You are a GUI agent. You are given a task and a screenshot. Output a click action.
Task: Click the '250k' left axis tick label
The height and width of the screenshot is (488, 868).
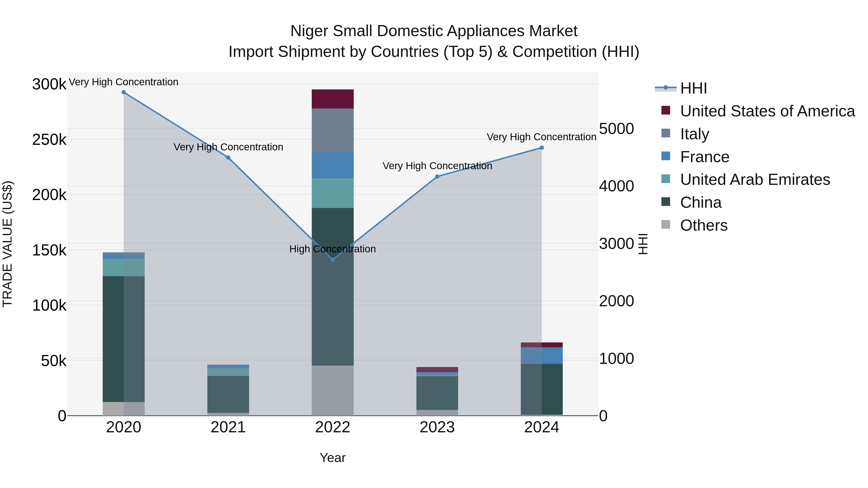(x=49, y=140)
